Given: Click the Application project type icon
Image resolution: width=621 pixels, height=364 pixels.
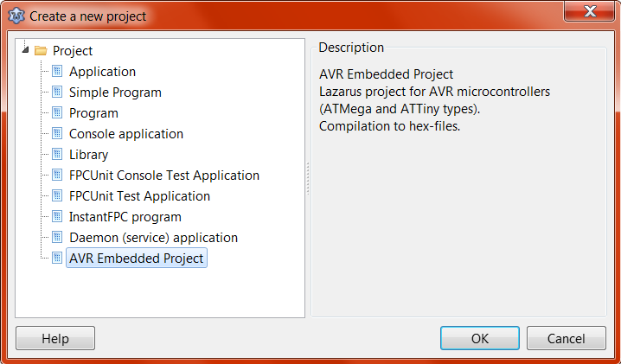Looking at the screenshot, I should pos(57,72).
